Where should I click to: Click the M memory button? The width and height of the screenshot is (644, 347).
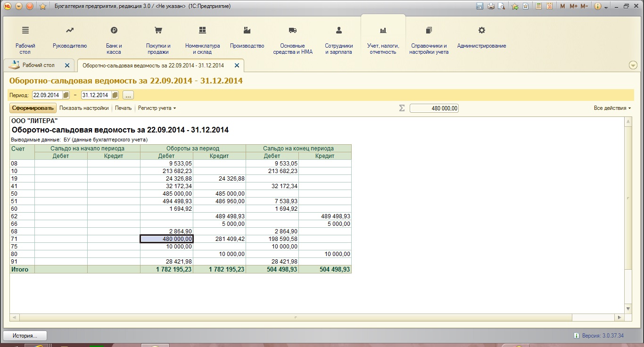(562, 7)
